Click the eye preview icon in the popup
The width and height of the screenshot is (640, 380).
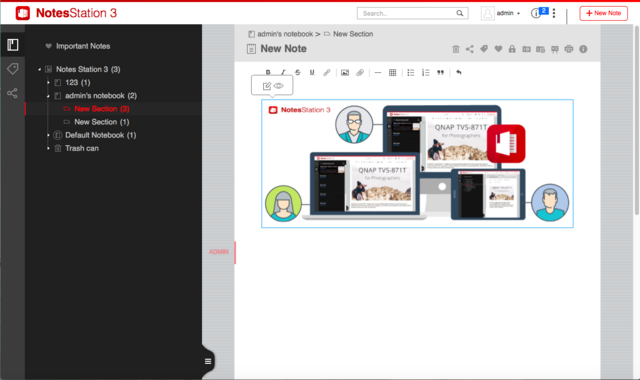(278, 86)
